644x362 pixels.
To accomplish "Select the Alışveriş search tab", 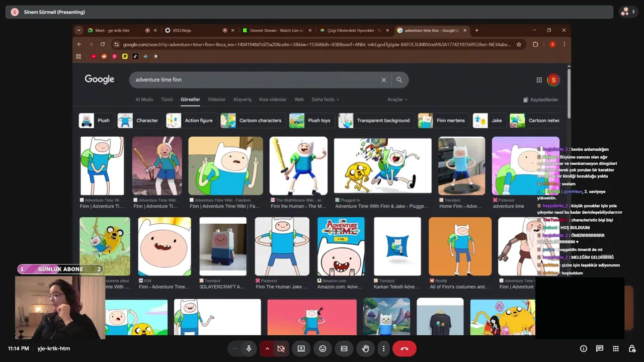I will [x=242, y=100].
